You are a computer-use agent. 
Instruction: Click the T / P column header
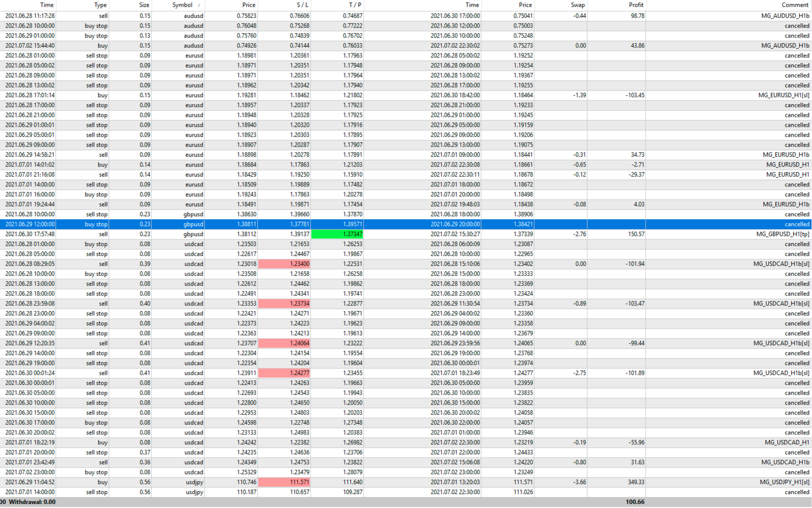tap(355, 5)
